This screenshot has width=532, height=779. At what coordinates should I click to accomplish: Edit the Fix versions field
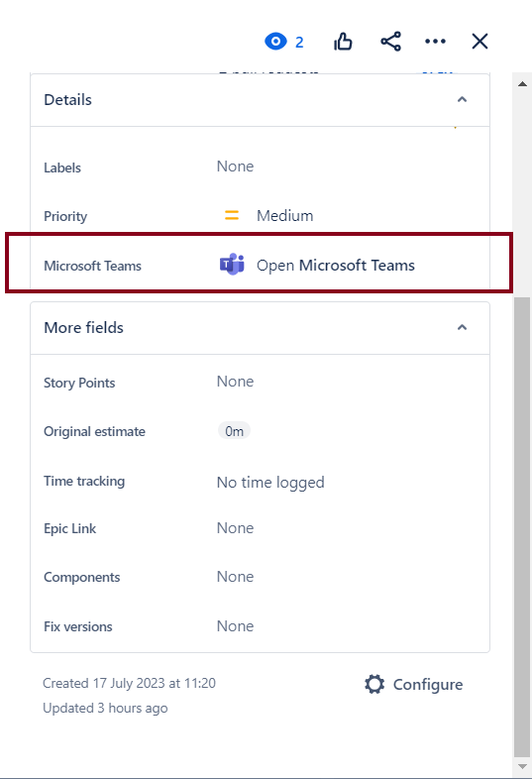[x=235, y=626]
